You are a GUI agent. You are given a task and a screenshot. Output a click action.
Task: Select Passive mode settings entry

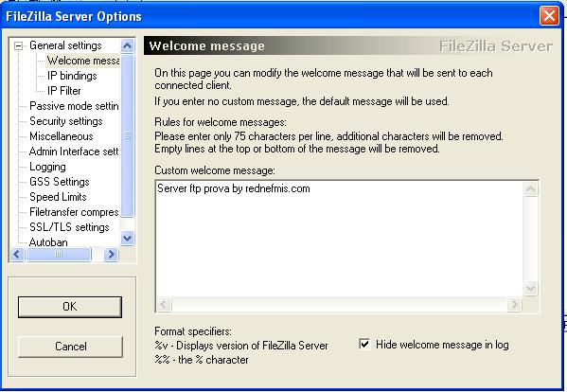(x=74, y=106)
